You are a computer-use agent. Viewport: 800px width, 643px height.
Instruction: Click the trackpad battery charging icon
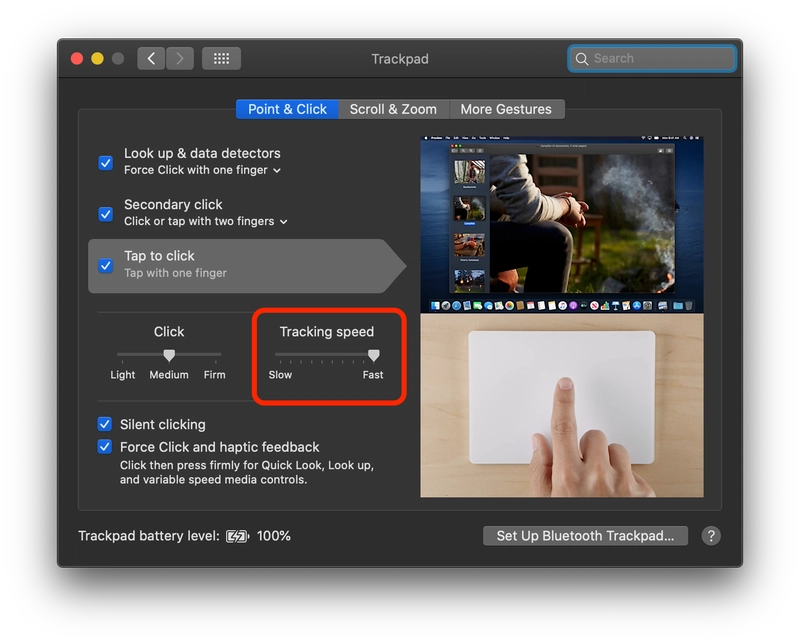[x=237, y=536]
